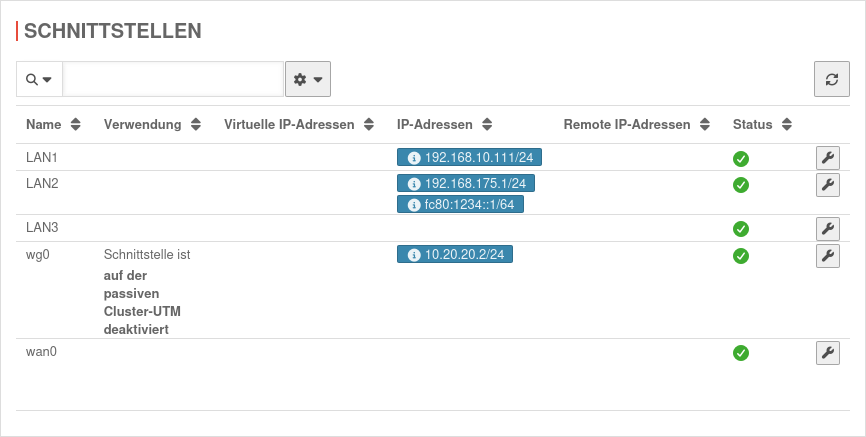
Task: Open the wrench settings for LAN2
Action: coord(828,185)
